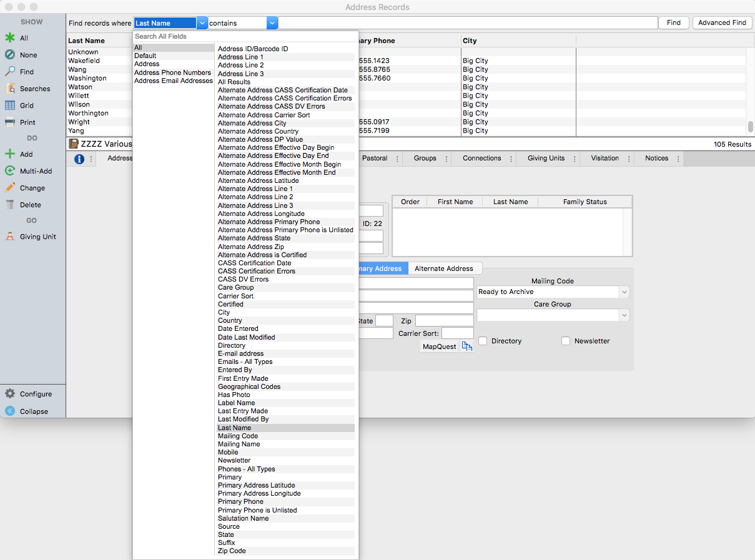Screen dimensions: 755x560
Task: Select the None icon in sidebar
Action: click(x=10, y=55)
